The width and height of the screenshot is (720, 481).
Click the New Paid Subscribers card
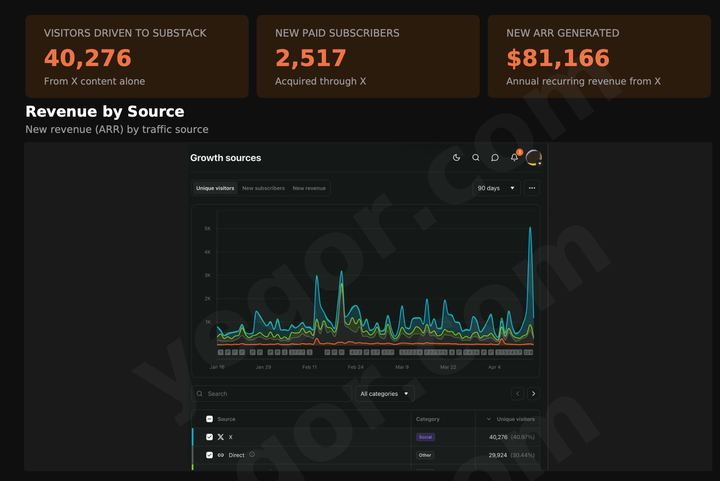(368, 56)
